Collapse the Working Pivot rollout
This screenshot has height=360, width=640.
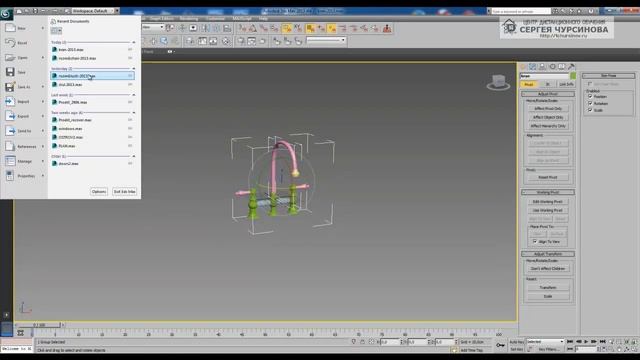click(x=548, y=192)
